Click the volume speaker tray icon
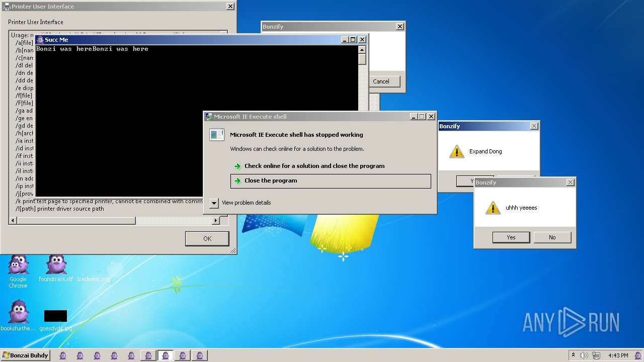Viewport: 644px width, 362px height. point(584,355)
